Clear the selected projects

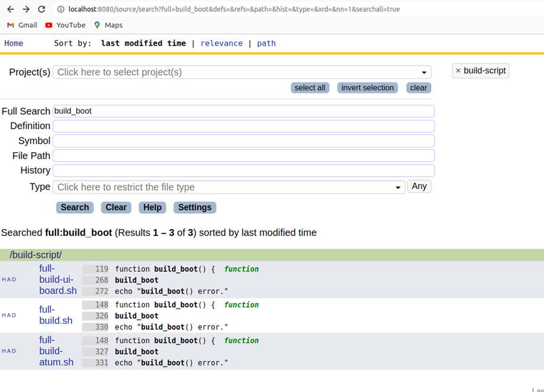419,88
